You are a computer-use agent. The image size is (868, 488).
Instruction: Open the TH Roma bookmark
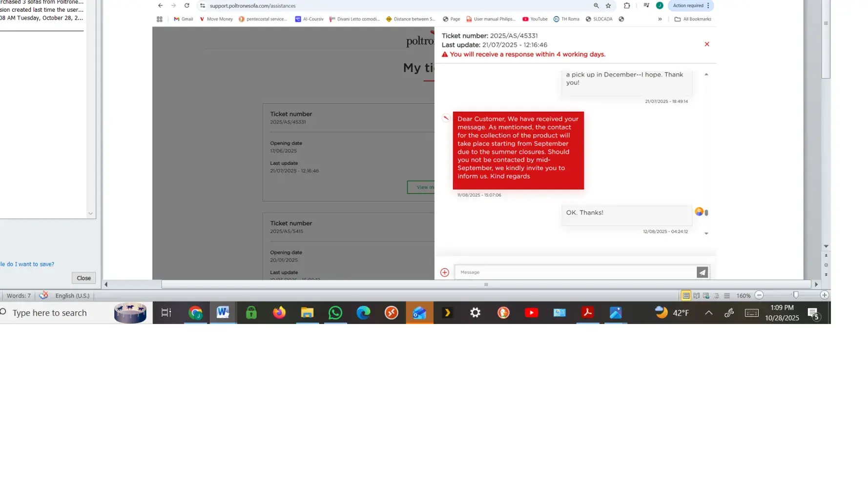[566, 19]
